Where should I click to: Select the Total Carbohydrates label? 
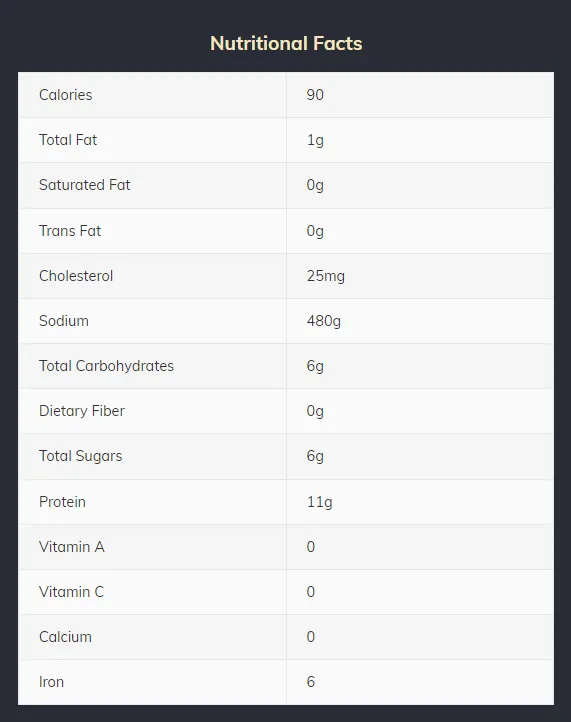pyautogui.click(x=106, y=366)
